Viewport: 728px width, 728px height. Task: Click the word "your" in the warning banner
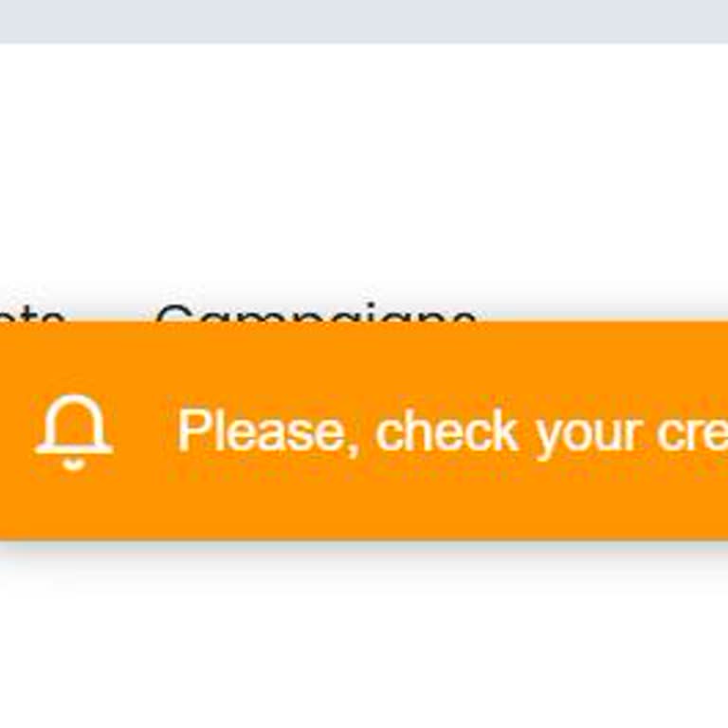pos(590,434)
